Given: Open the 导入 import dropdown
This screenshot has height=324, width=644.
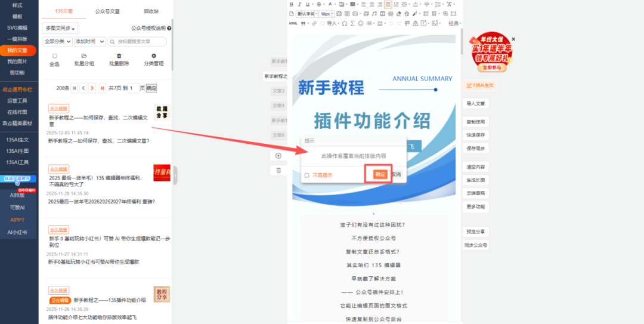Looking at the screenshot, I should click(x=333, y=23).
